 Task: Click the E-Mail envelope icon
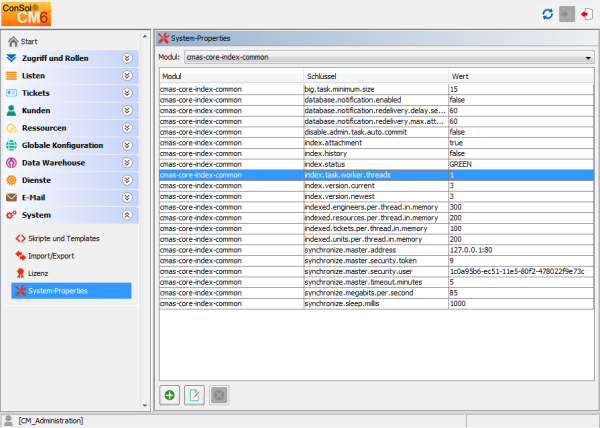click(x=11, y=197)
